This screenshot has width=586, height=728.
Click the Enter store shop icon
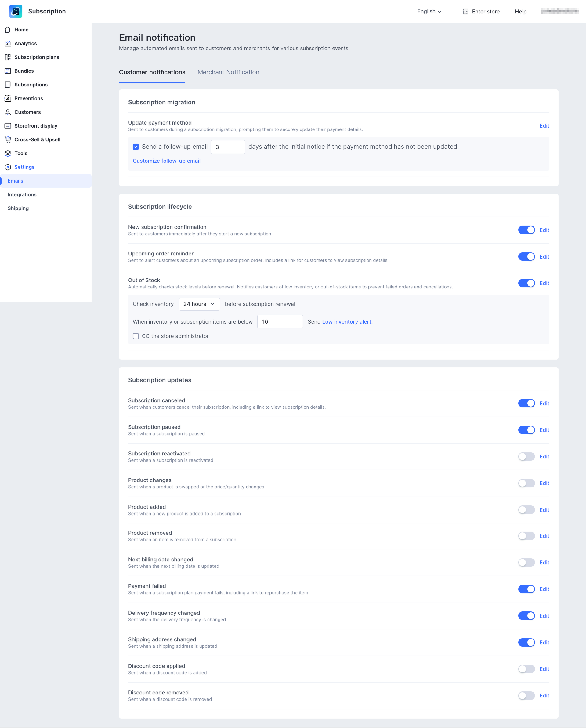point(465,12)
